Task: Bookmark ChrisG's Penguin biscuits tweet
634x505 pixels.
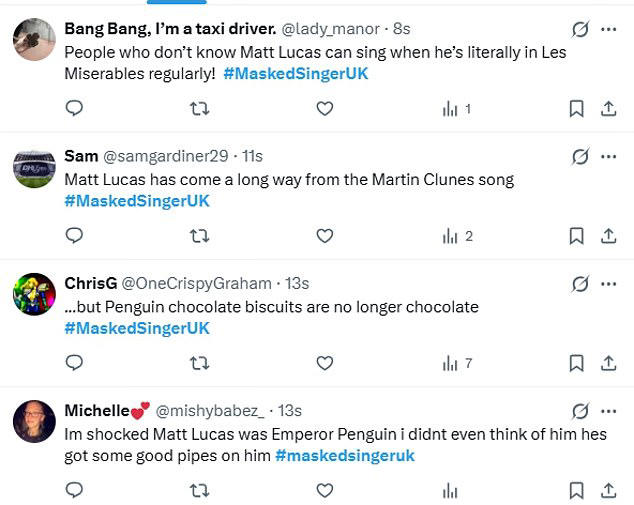Action: pos(576,363)
